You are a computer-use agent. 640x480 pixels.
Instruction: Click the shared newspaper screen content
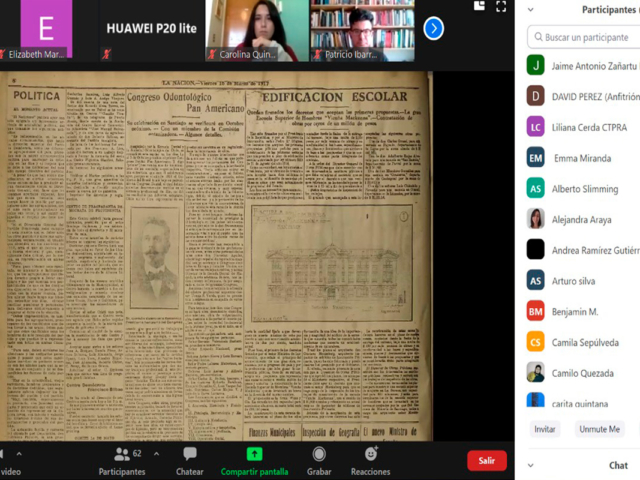pos(216,256)
